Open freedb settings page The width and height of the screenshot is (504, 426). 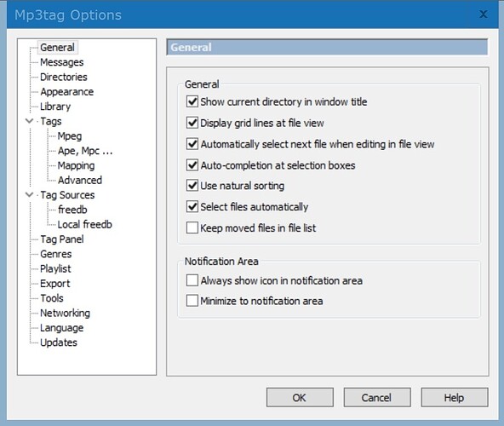[x=72, y=210]
